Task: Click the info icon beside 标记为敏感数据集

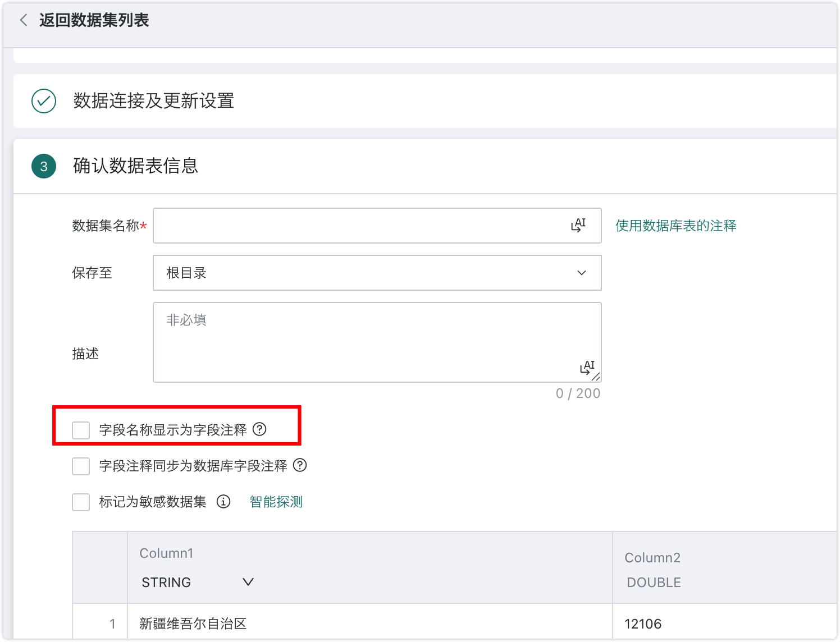Action: tap(224, 502)
